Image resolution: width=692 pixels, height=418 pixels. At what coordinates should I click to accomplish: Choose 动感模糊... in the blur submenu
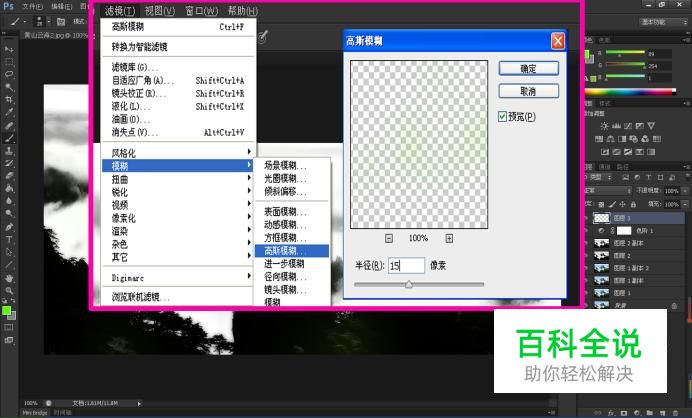292,224
